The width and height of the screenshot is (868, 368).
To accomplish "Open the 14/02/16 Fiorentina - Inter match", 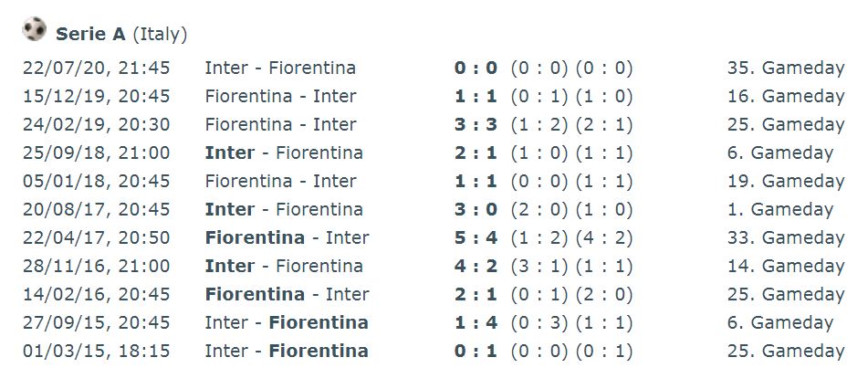I will (x=287, y=294).
